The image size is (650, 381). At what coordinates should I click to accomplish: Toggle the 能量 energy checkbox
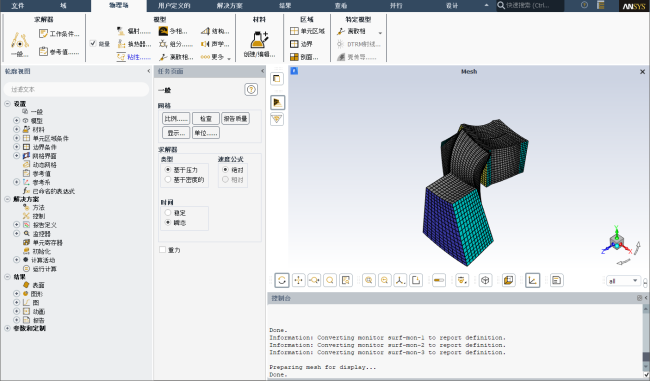(93, 43)
